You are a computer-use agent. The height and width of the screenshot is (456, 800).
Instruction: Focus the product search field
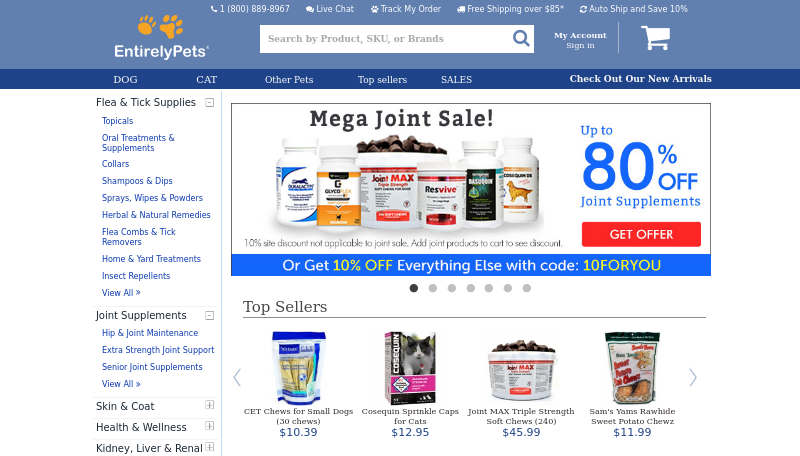point(386,39)
